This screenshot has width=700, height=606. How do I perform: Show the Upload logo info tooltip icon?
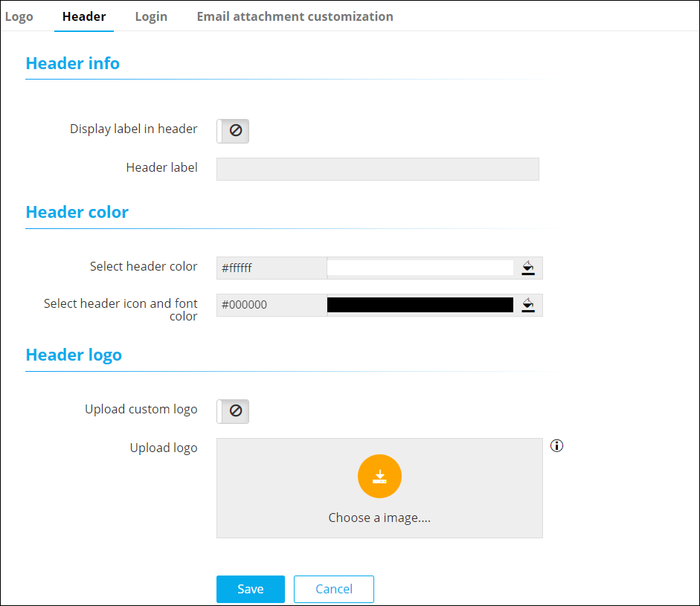pos(556,445)
